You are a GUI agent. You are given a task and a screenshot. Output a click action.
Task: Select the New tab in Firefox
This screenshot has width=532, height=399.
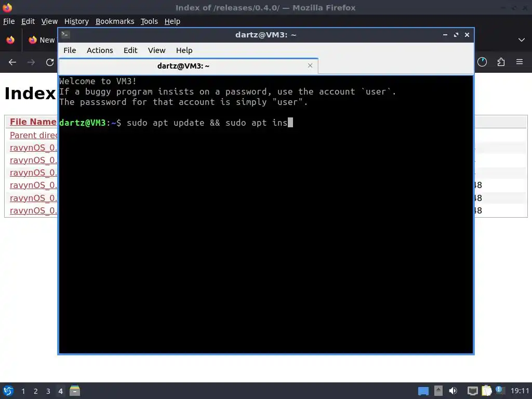pyautogui.click(x=41, y=40)
